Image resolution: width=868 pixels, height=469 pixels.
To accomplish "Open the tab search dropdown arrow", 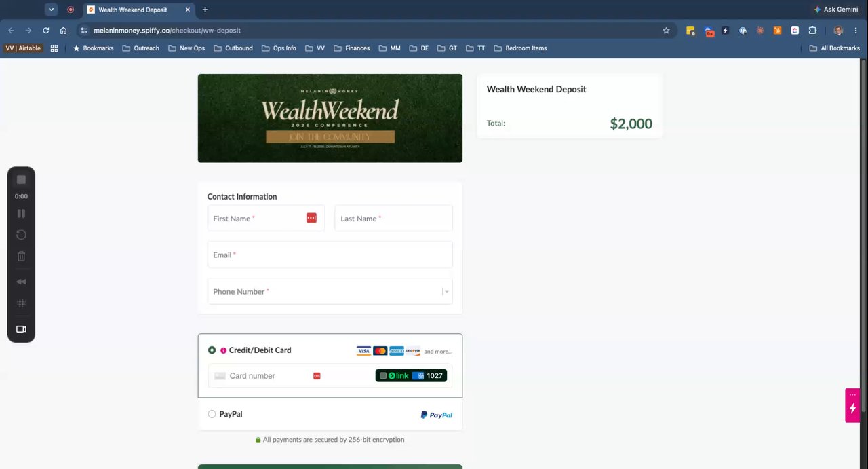I will click(x=51, y=10).
